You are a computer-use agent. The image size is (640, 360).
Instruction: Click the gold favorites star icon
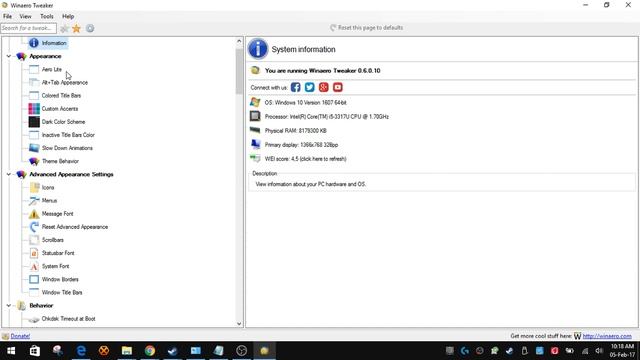76,28
